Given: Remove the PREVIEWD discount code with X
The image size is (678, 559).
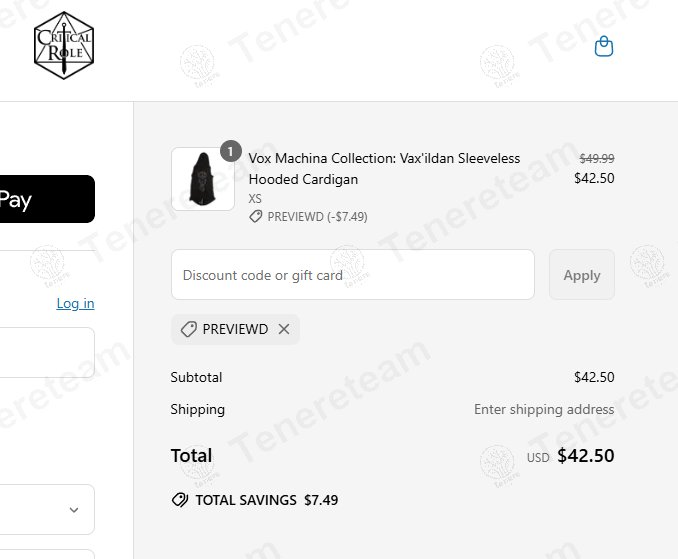Looking at the screenshot, I should pyautogui.click(x=284, y=329).
